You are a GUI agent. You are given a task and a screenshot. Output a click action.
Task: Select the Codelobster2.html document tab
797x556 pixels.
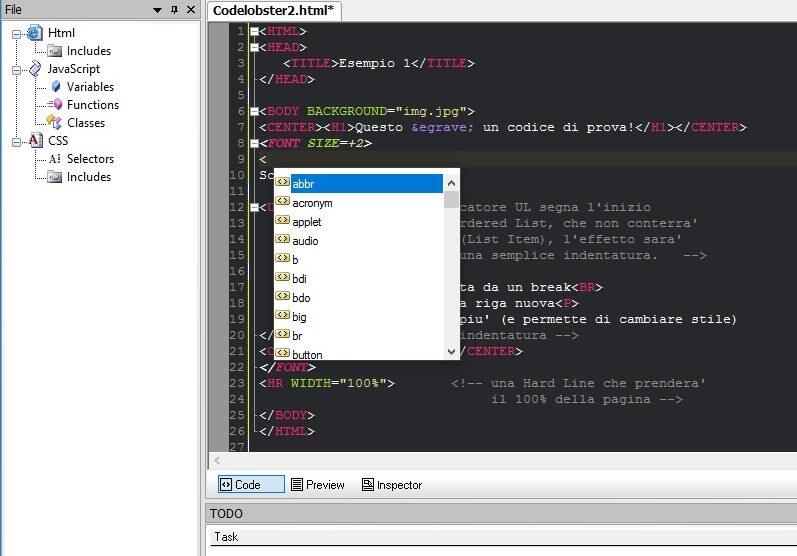coord(274,10)
